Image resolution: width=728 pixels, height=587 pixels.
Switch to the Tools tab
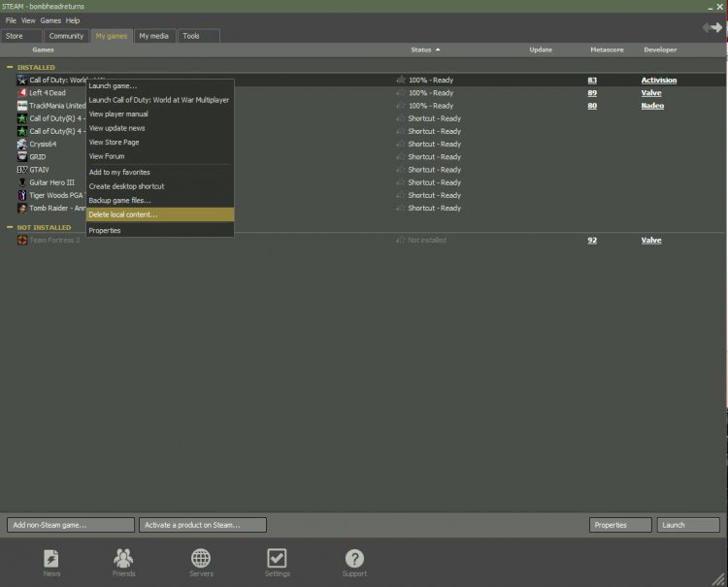[x=199, y=36]
